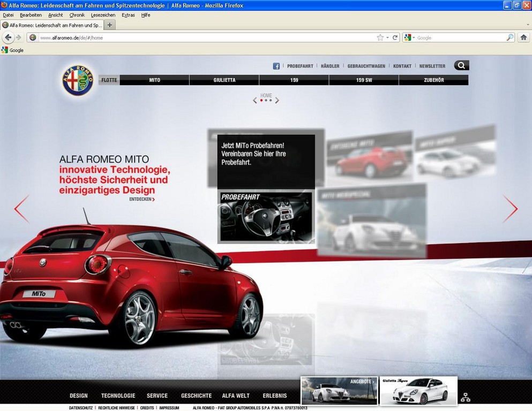Select the third pagination dot

point(271,100)
